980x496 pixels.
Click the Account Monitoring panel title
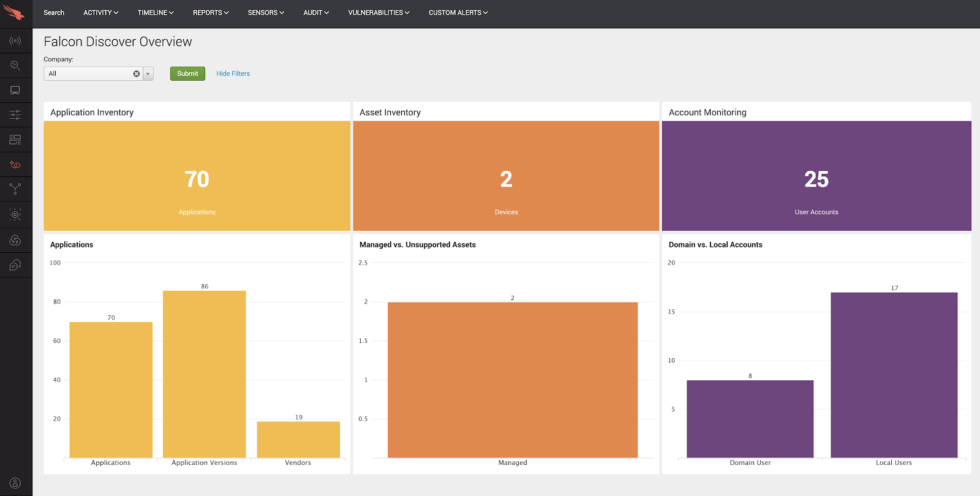click(707, 112)
